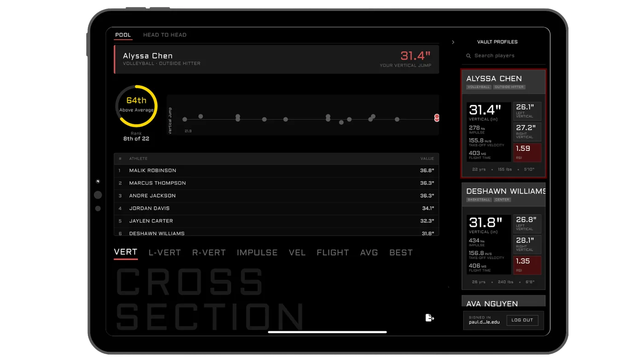
Task: Switch to the Pool tab
Action: (x=123, y=35)
